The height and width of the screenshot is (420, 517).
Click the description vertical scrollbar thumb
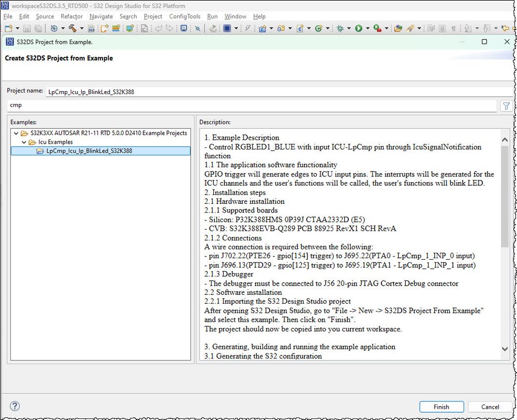click(505, 196)
